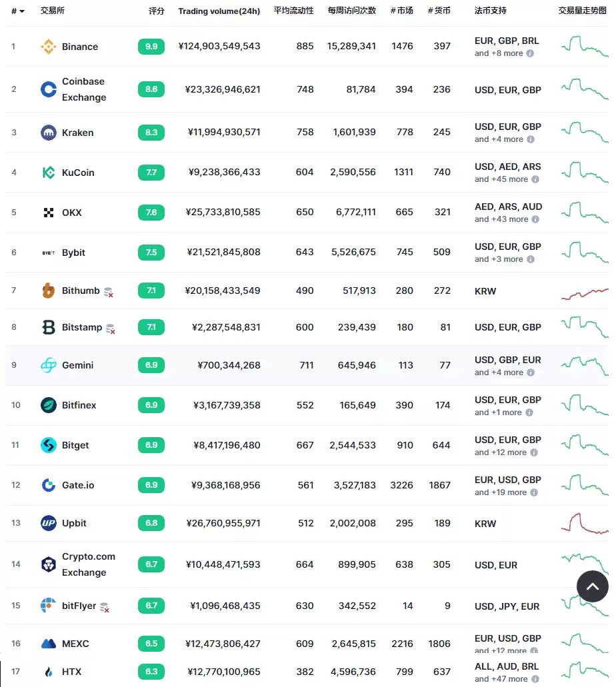
Task: Open the Upbit exchange link
Action: 74,523
